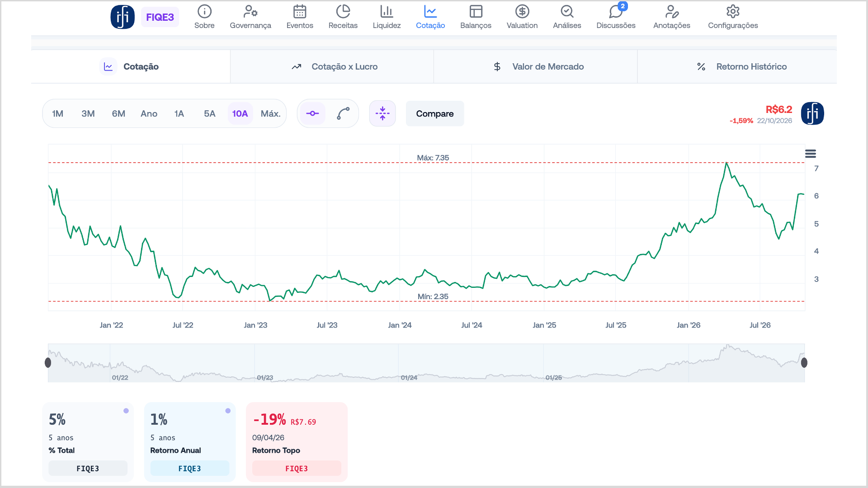Open the Balanços section

click(476, 17)
